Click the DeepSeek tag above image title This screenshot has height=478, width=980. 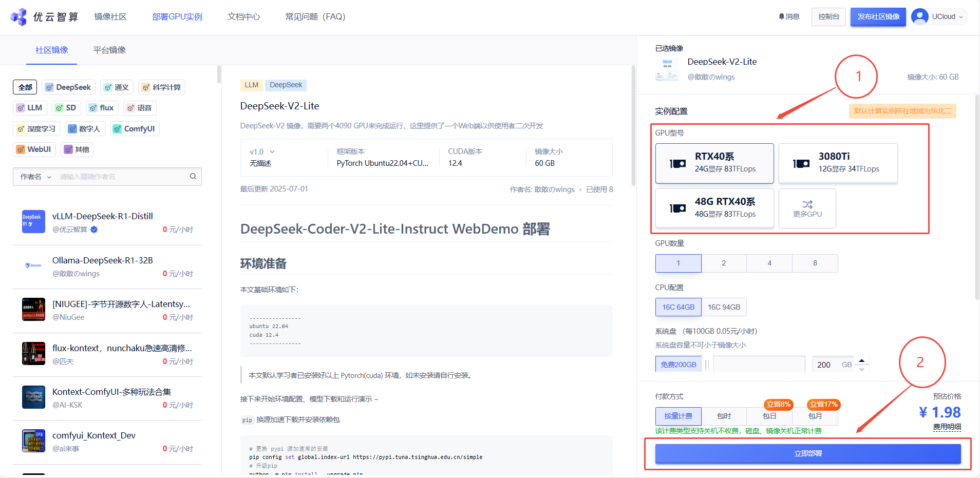[x=286, y=85]
